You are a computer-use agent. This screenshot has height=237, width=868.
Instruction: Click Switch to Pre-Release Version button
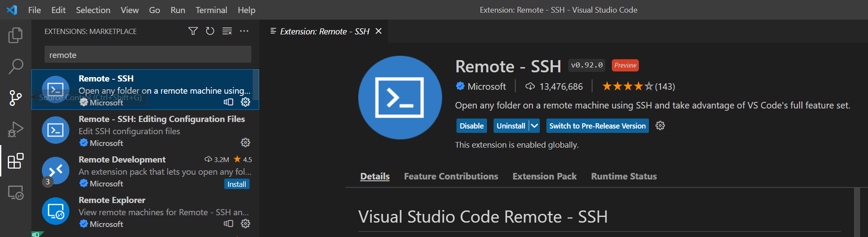point(597,125)
